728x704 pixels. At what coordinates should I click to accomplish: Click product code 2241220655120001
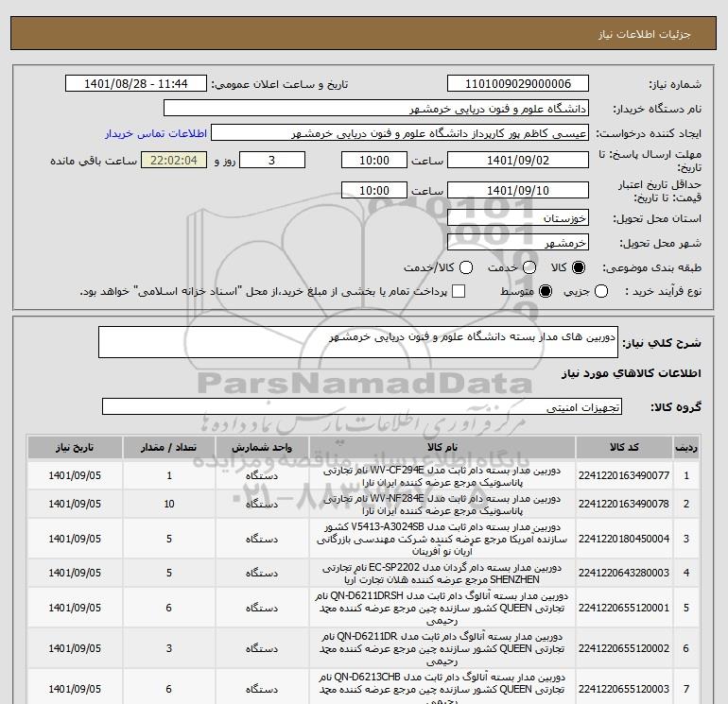624,608
